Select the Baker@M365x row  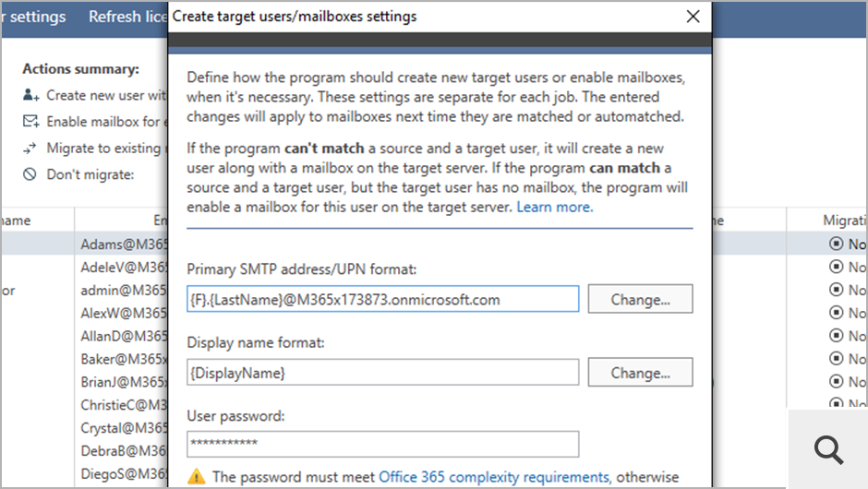click(124, 359)
